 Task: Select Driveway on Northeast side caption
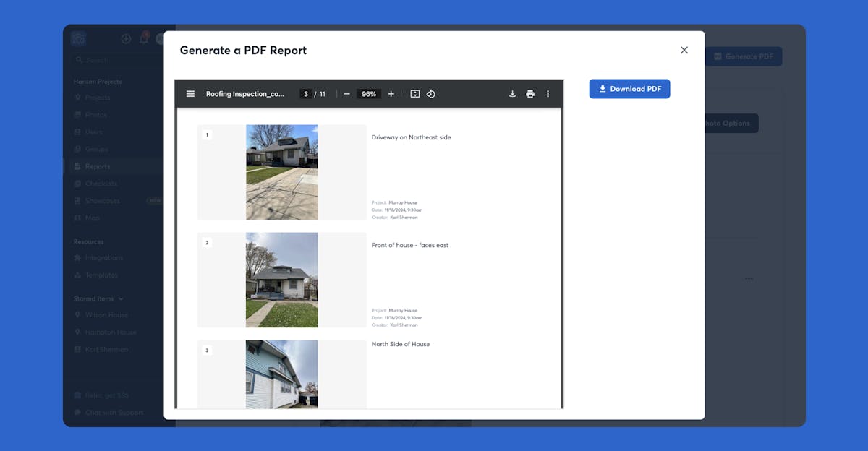click(411, 137)
